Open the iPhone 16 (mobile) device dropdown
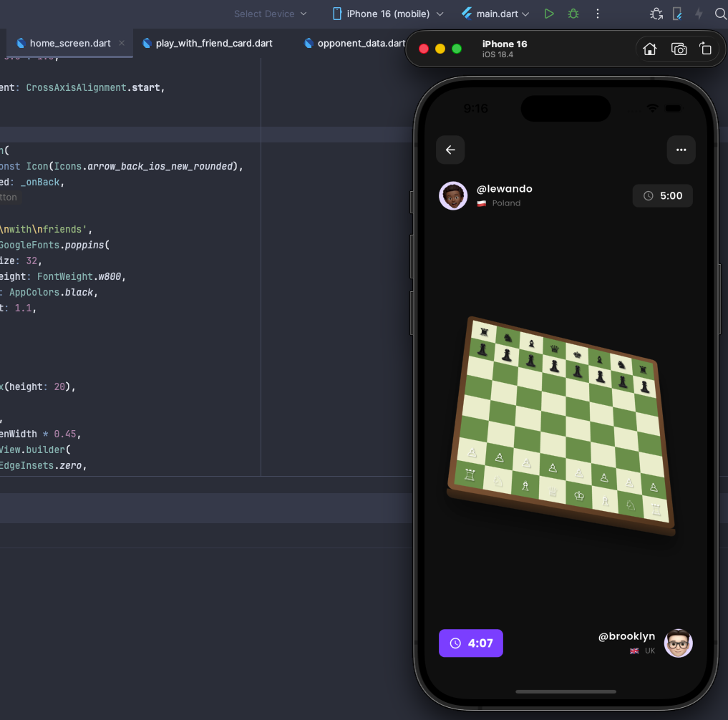 [x=387, y=13]
